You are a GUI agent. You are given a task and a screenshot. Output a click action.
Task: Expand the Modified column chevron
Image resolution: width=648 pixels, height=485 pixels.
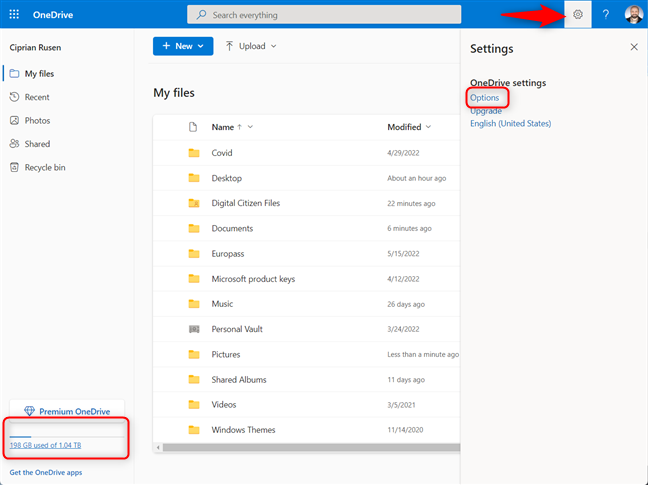428,127
